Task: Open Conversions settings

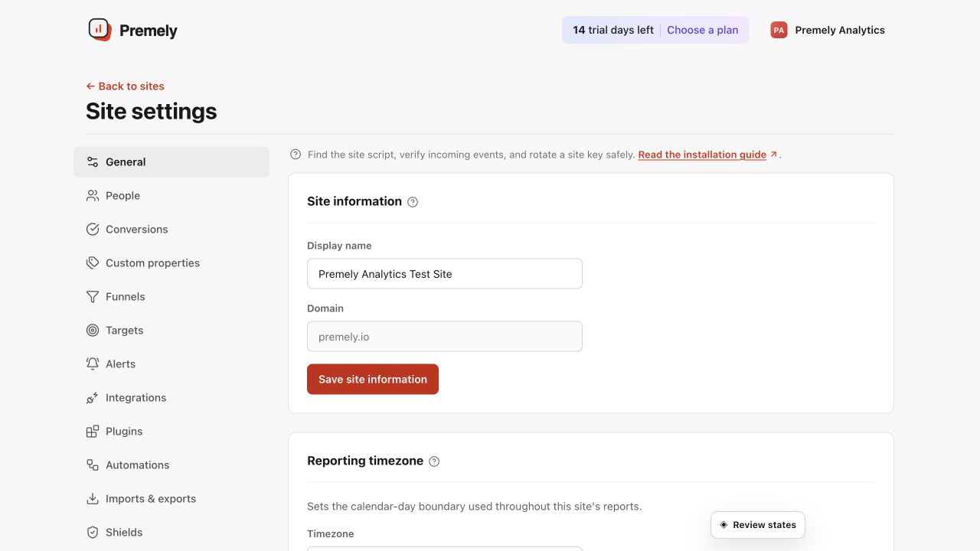Action: click(171, 230)
